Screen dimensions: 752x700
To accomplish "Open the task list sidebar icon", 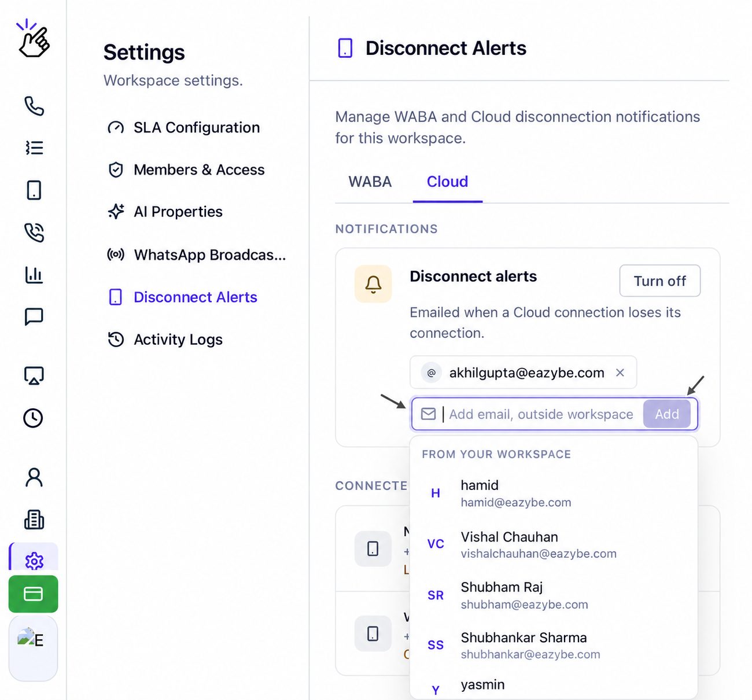I will [x=34, y=148].
